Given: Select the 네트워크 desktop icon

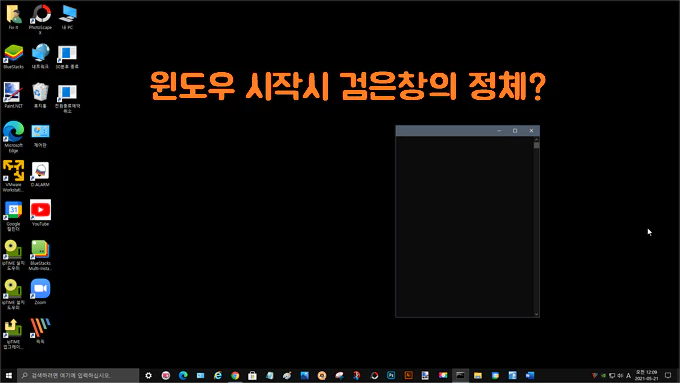Looking at the screenshot, I should coord(40,57).
